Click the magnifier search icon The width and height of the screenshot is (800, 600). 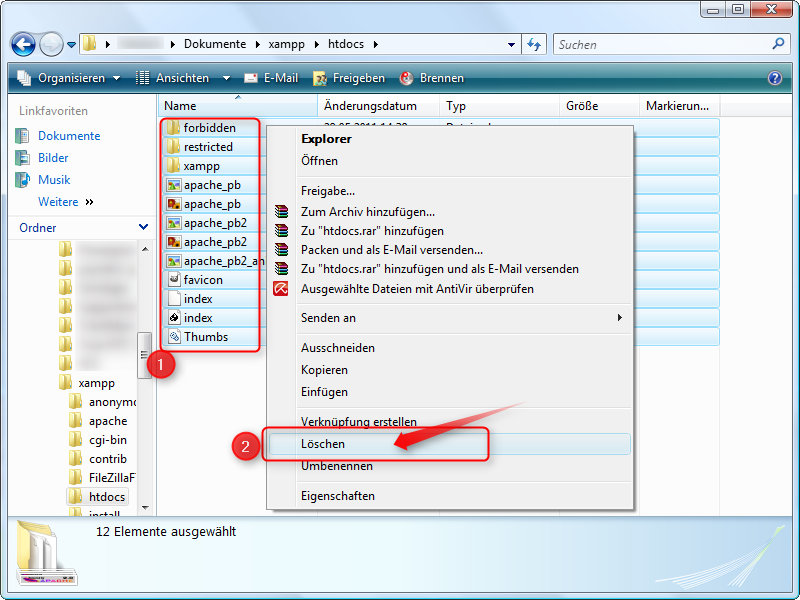pos(778,44)
